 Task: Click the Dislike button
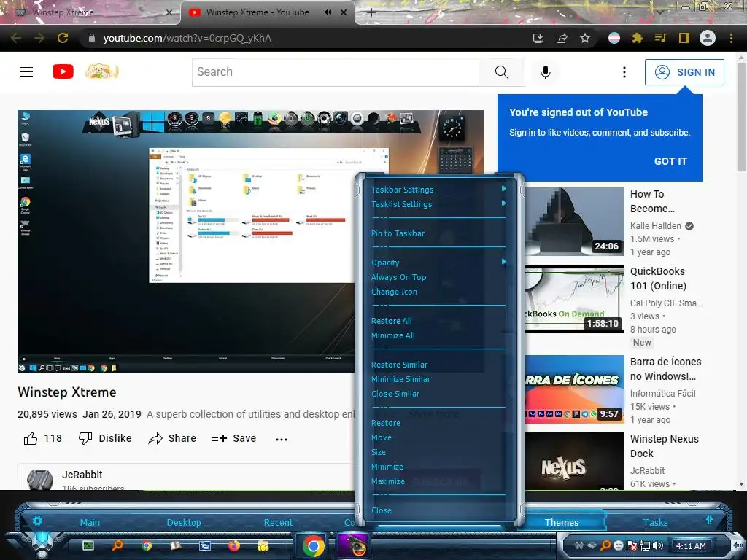[105, 438]
